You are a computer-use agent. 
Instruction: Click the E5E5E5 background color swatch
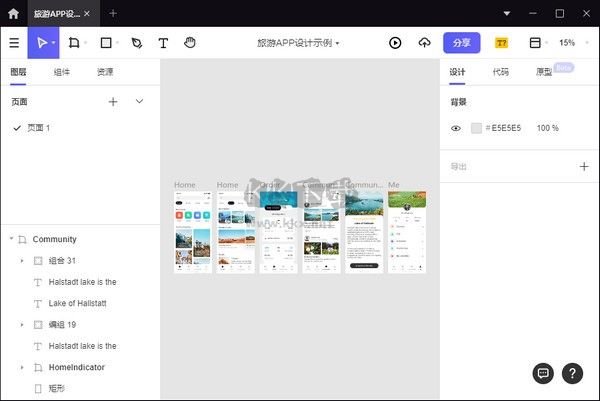476,128
